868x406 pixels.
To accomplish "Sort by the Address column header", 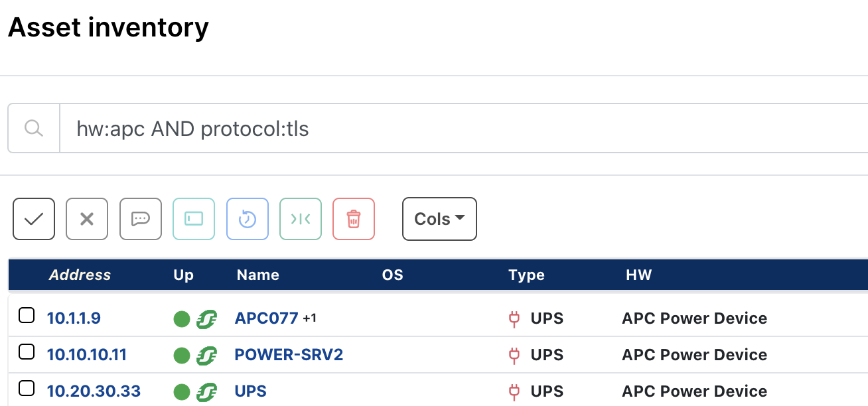I will point(80,275).
